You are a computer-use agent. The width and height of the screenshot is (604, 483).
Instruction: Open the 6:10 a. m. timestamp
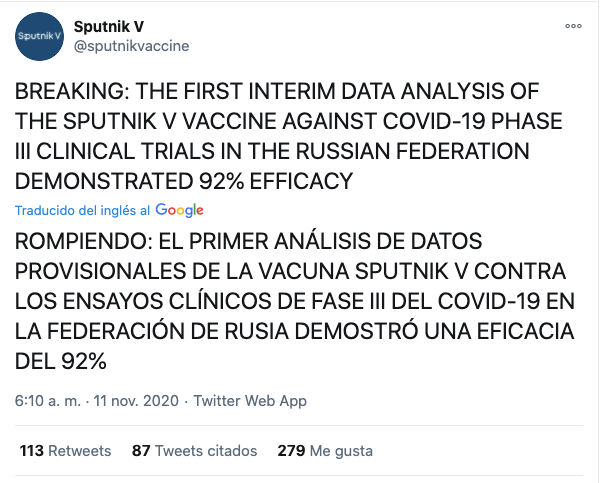(48, 401)
